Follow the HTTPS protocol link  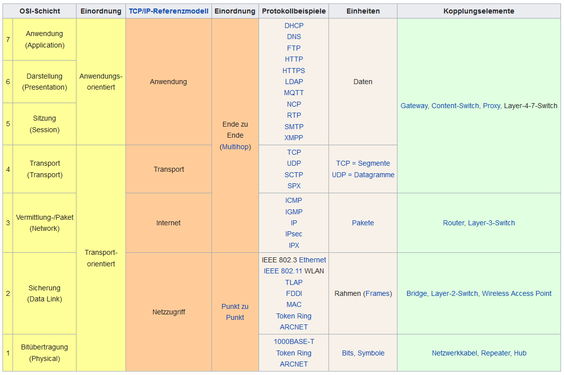coord(294,70)
